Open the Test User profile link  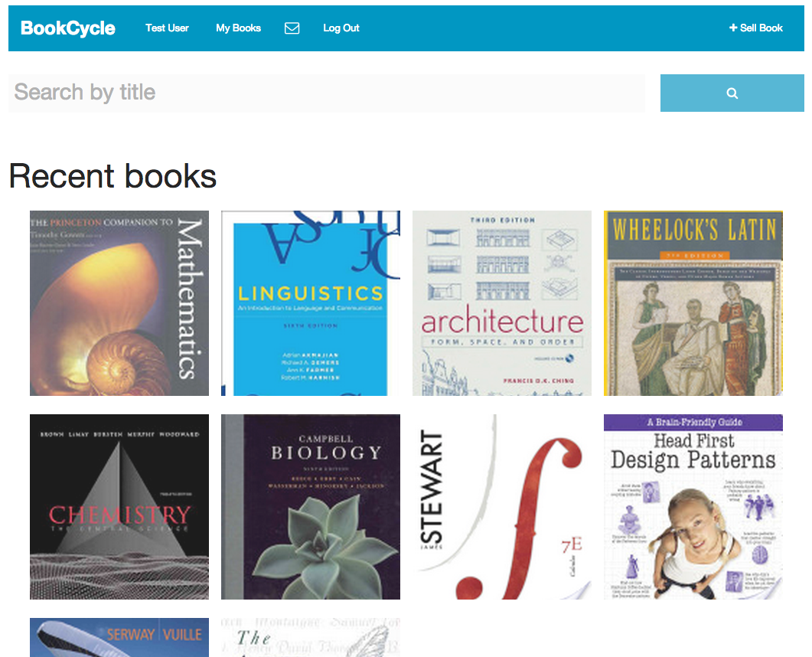pyautogui.click(x=167, y=28)
